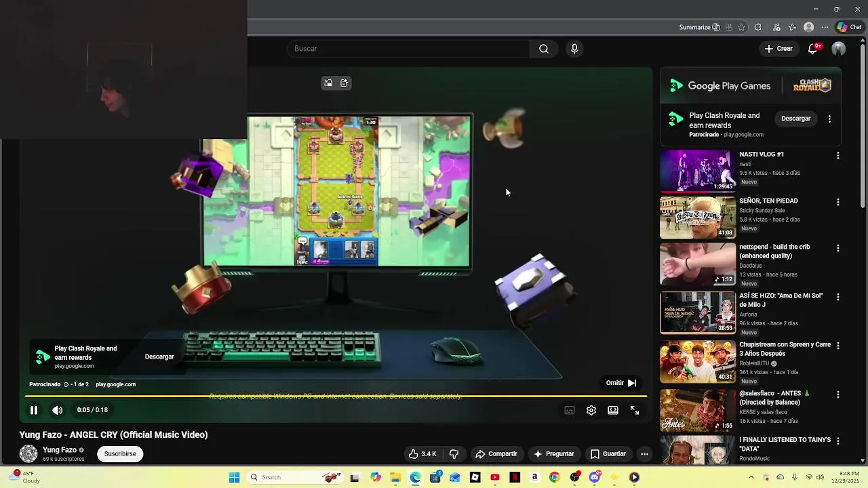Click the Google Play Games banner ad
Screen dimensions: 868x488
751,86
